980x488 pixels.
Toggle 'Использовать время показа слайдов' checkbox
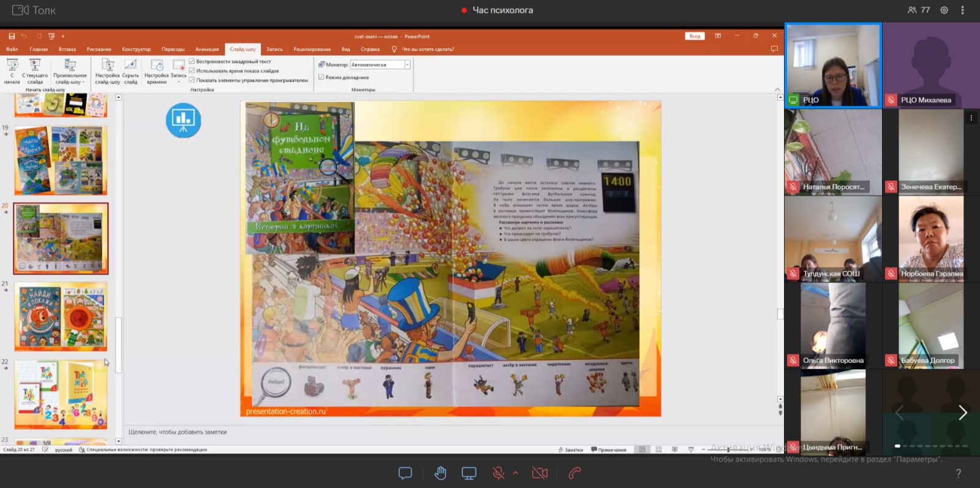pyautogui.click(x=192, y=71)
